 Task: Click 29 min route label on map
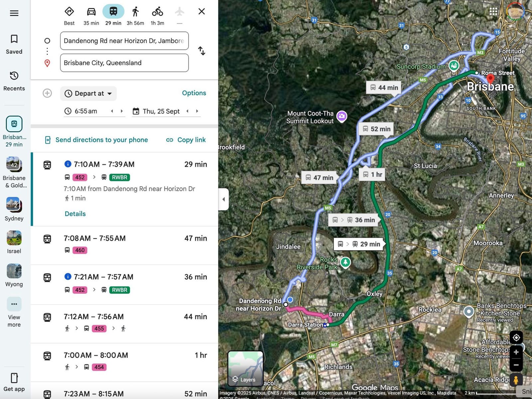tap(358, 244)
